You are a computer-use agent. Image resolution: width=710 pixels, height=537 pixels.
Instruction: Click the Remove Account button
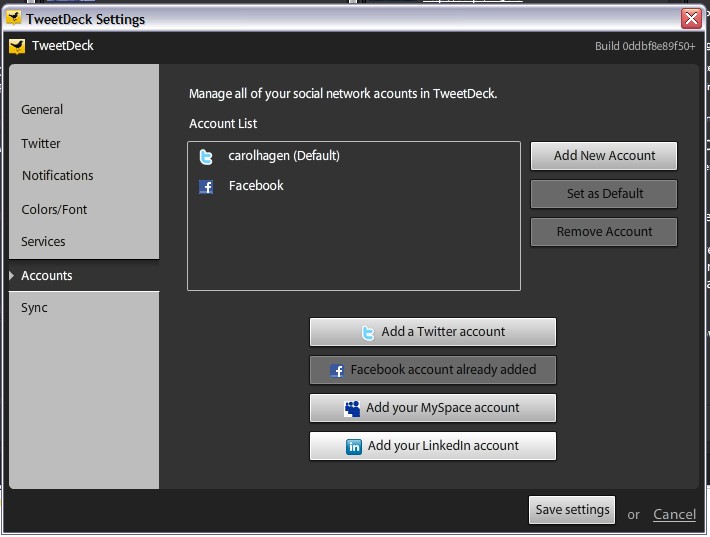[604, 232]
